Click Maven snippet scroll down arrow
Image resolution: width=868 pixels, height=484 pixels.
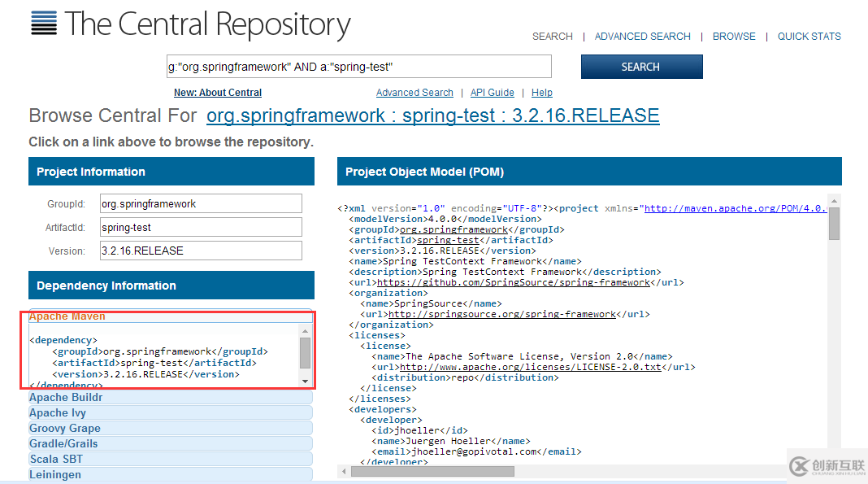[x=305, y=381]
